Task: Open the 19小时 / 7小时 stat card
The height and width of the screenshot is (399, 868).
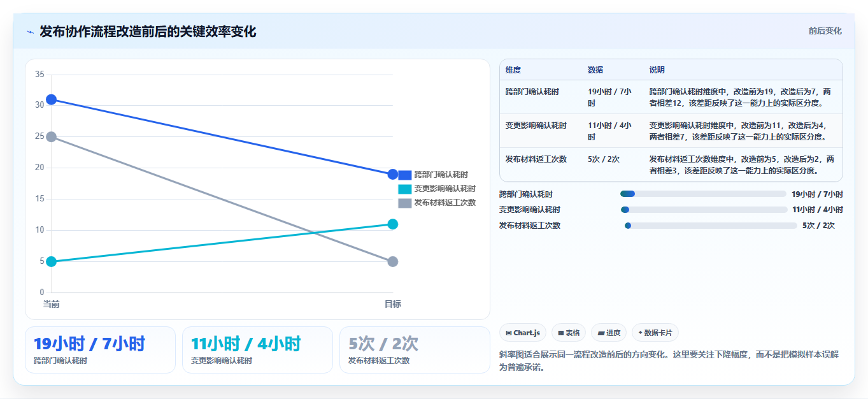Action: pos(100,350)
